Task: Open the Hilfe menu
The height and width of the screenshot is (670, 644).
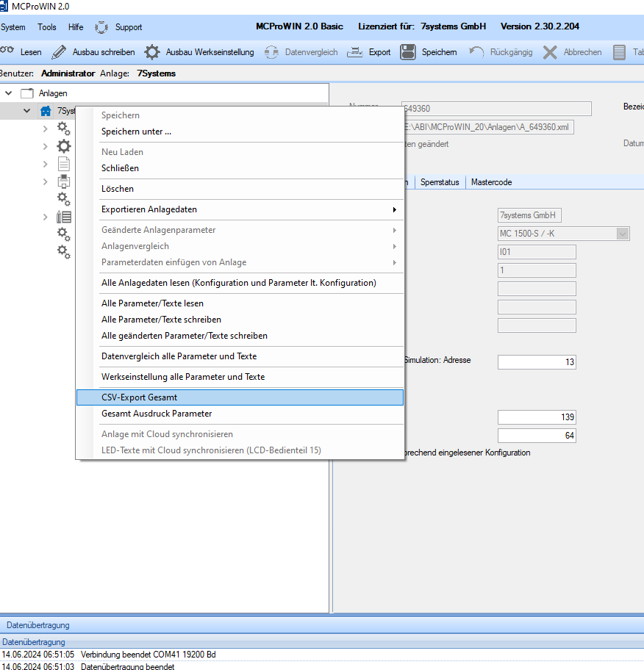Action: pyautogui.click(x=76, y=27)
